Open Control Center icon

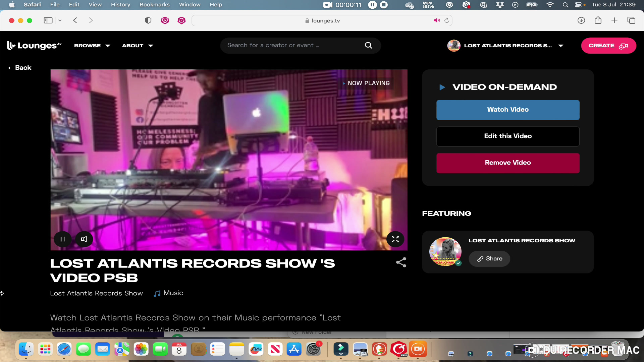coord(578,5)
